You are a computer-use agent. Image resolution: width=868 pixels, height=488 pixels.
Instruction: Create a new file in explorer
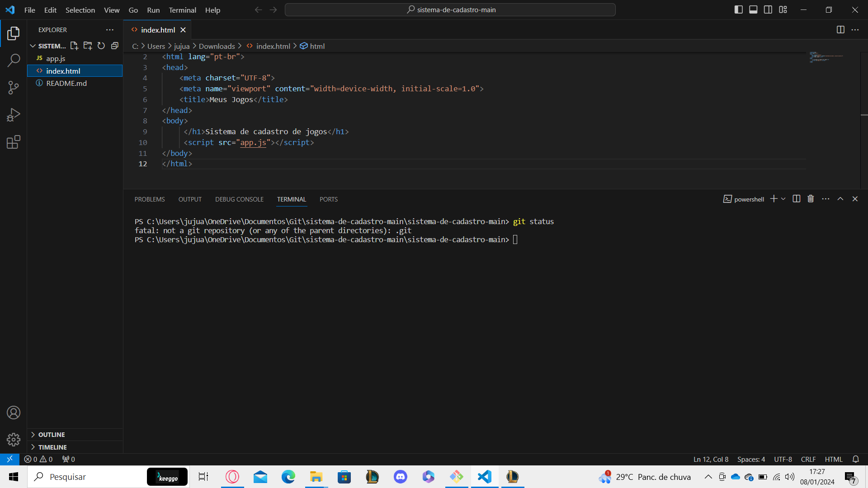click(x=74, y=46)
